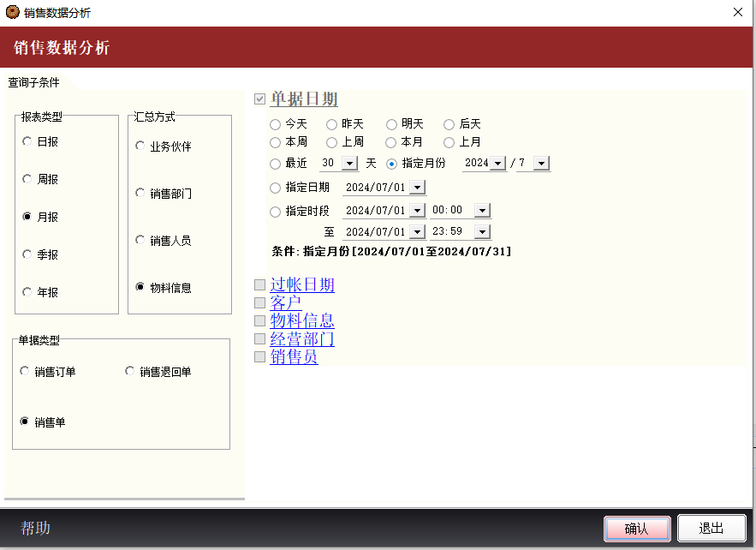Choose 销售部门 summary method
The height and width of the screenshot is (550, 756).
click(140, 193)
